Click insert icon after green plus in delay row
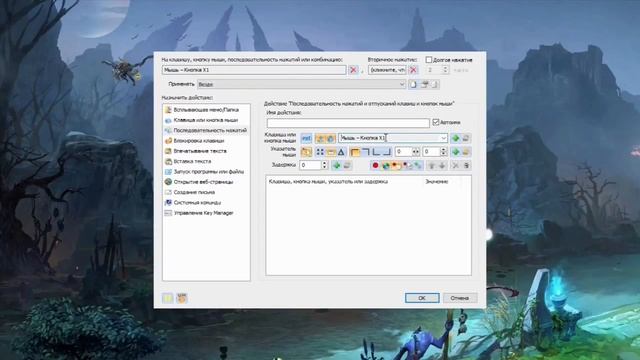Screen dimensions: 640x360 (x=347, y=165)
